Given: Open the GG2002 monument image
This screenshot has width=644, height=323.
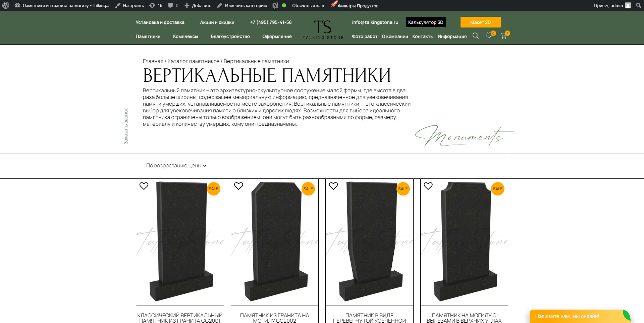Looking at the screenshot, I should click(275, 242).
